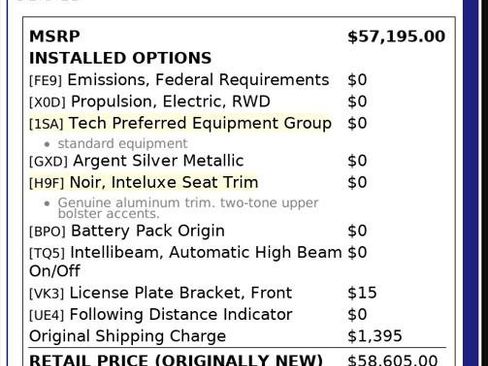Viewport: 488px width, 366px height.
Task: Select the INSTALLED OPTIONS heading
Action: [120, 58]
